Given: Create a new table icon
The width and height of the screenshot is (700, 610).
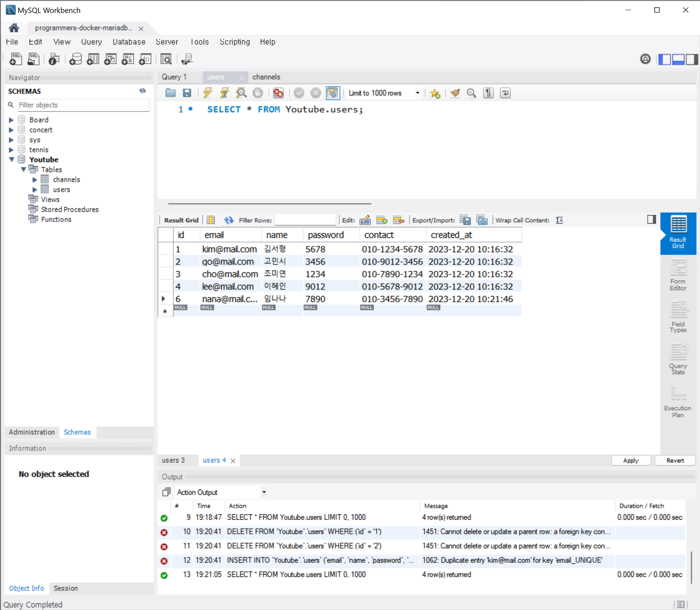Looking at the screenshot, I should [93, 59].
